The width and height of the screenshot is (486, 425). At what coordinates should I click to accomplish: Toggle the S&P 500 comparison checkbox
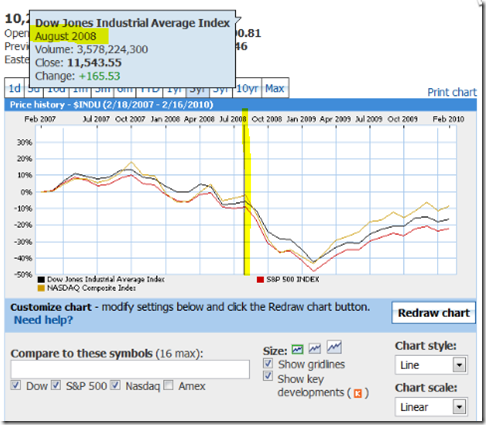click(x=56, y=385)
